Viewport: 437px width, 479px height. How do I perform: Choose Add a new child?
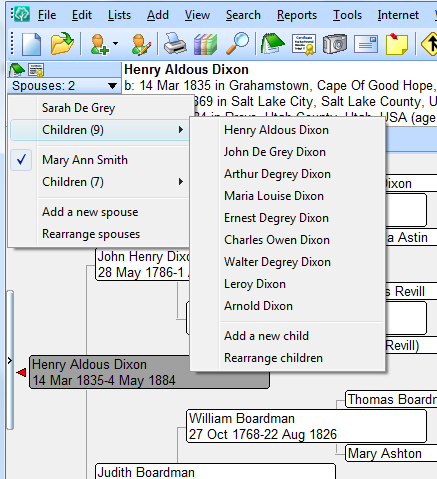pyautogui.click(x=287, y=336)
